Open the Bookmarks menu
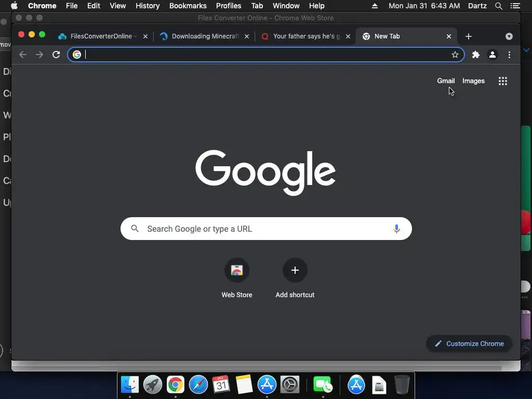Screen dimensions: 532x399 (x=188, y=6)
